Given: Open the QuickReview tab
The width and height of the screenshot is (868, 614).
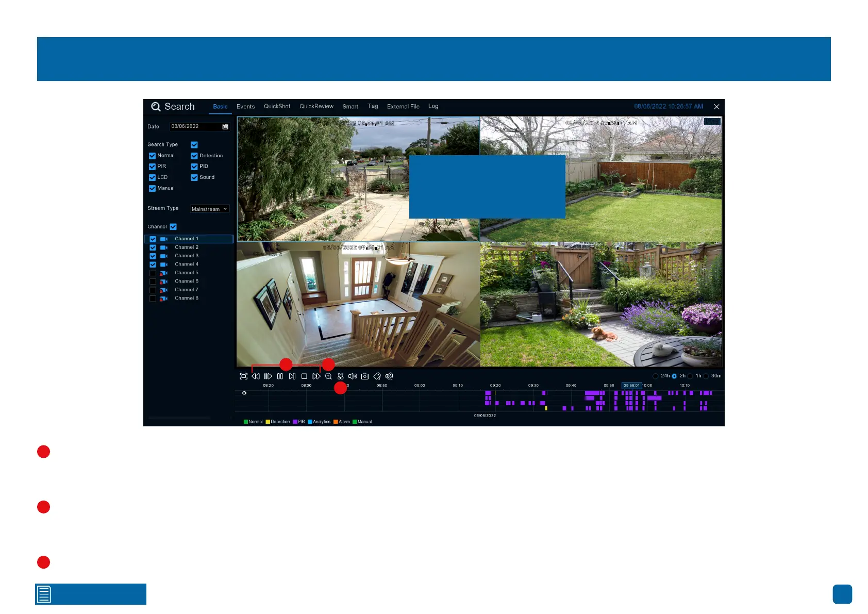Looking at the screenshot, I should point(316,107).
